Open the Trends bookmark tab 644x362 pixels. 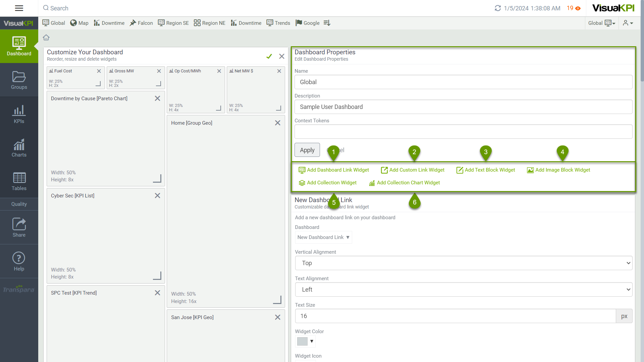click(278, 23)
